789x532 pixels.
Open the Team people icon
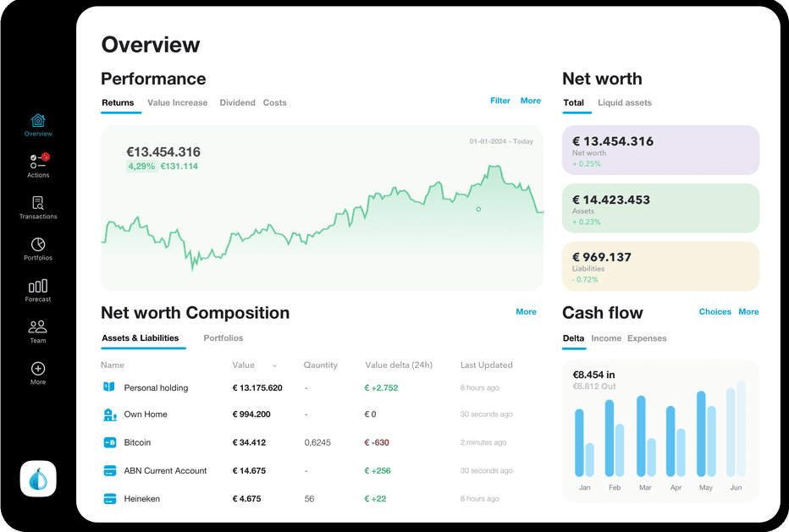click(x=38, y=326)
